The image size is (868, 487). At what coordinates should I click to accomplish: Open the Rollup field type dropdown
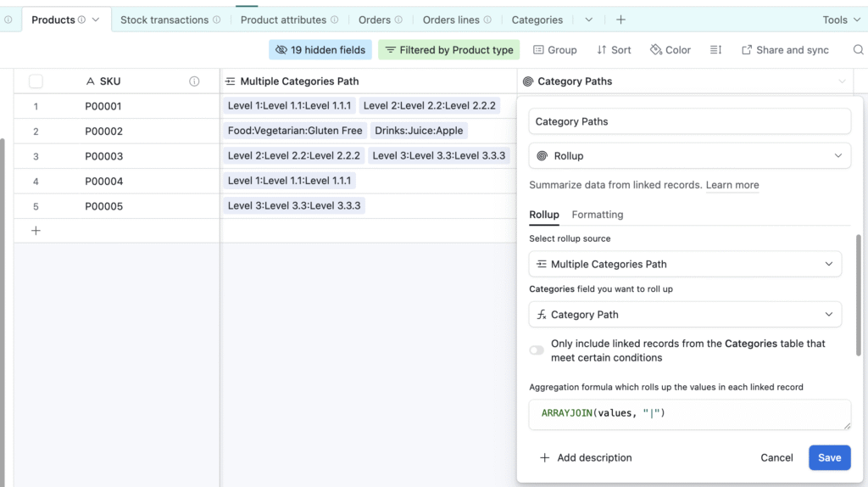(689, 155)
